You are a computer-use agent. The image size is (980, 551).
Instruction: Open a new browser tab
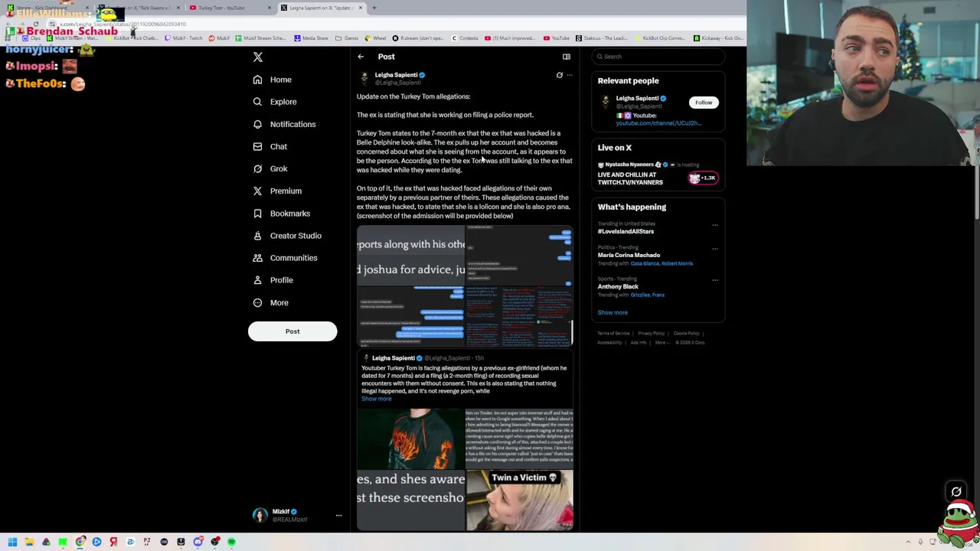374,8
